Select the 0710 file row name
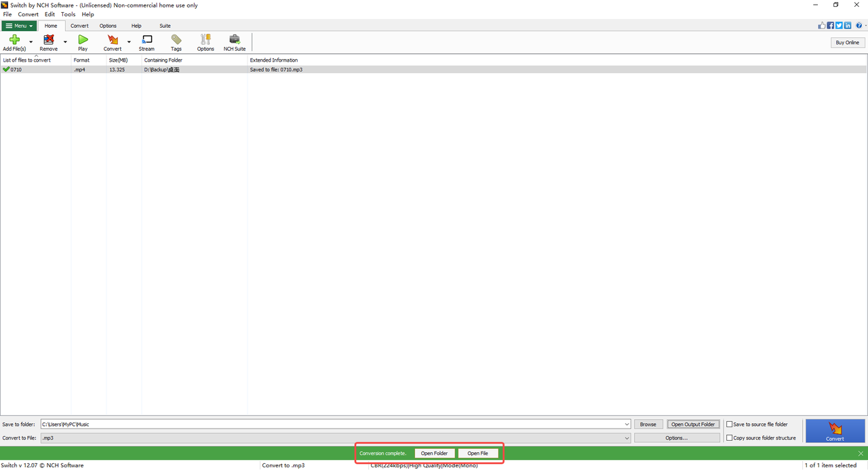 coord(16,69)
